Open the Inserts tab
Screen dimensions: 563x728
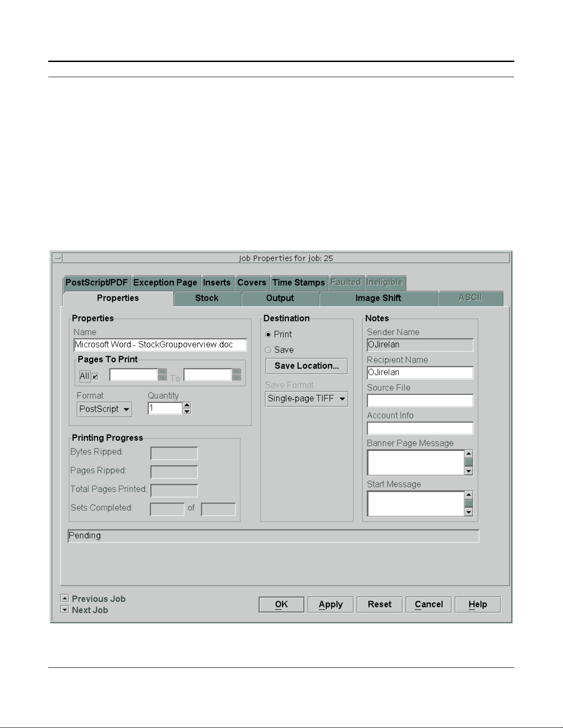217,282
